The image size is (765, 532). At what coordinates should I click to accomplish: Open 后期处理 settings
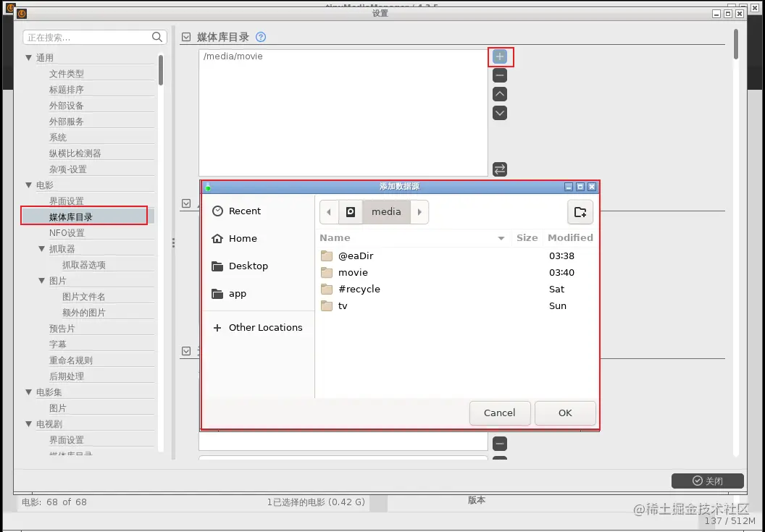(x=67, y=376)
